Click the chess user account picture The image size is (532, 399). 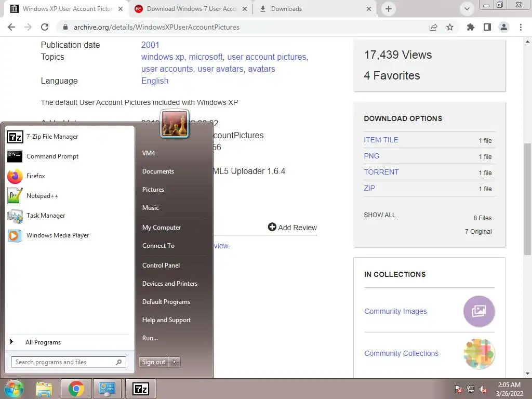click(175, 124)
